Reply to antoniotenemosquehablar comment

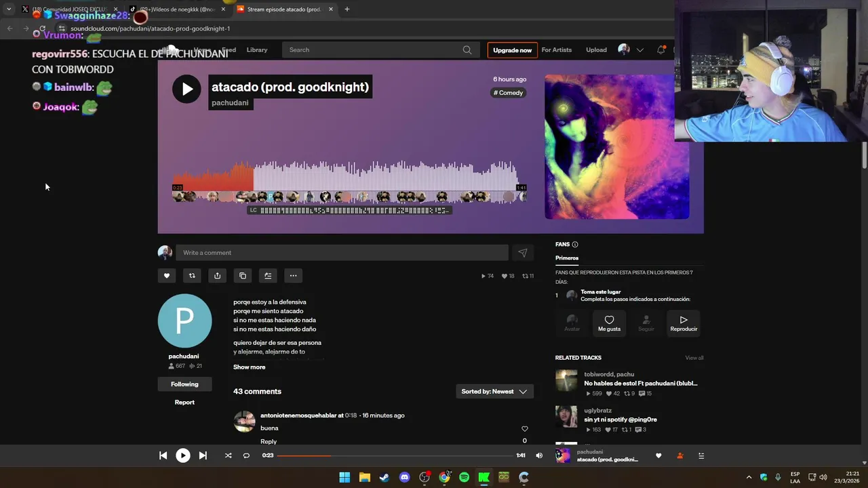(269, 441)
